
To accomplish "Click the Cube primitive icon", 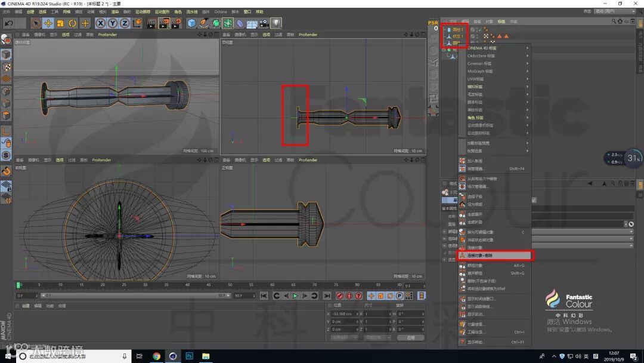I will click(x=191, y=23).
